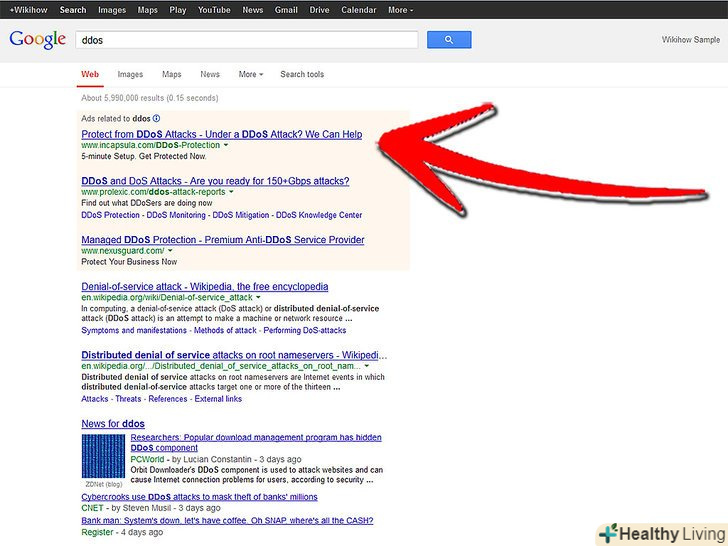
Task: Open the Protect from DDoS Attacks ad link
Action: pos(222,134)
